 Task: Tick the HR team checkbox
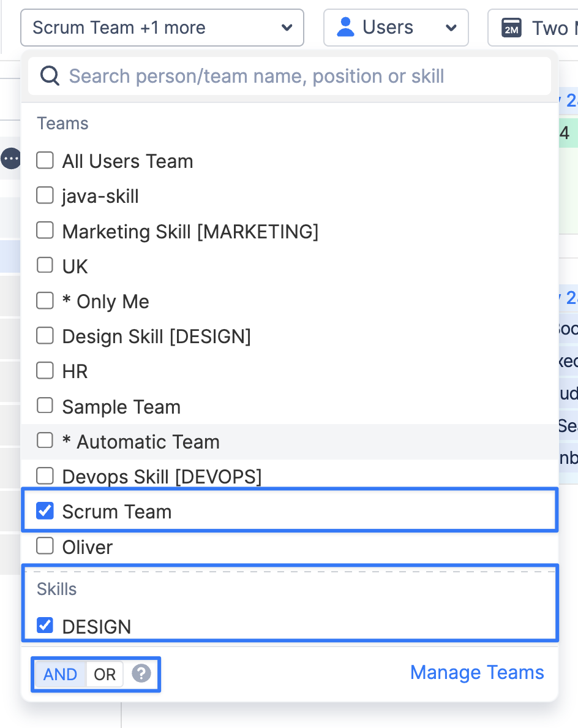tap(45, 371)
